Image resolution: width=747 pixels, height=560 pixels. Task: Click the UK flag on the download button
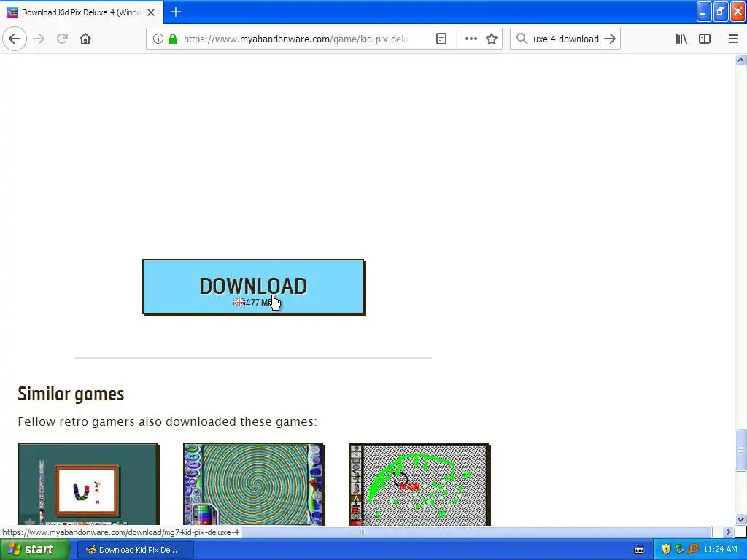click(239, 303)
